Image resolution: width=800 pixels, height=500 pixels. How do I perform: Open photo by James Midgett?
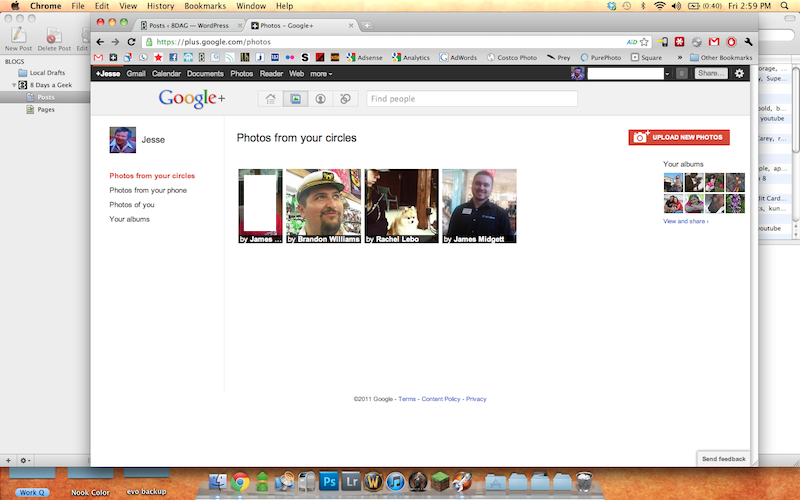tap(480, 206)
